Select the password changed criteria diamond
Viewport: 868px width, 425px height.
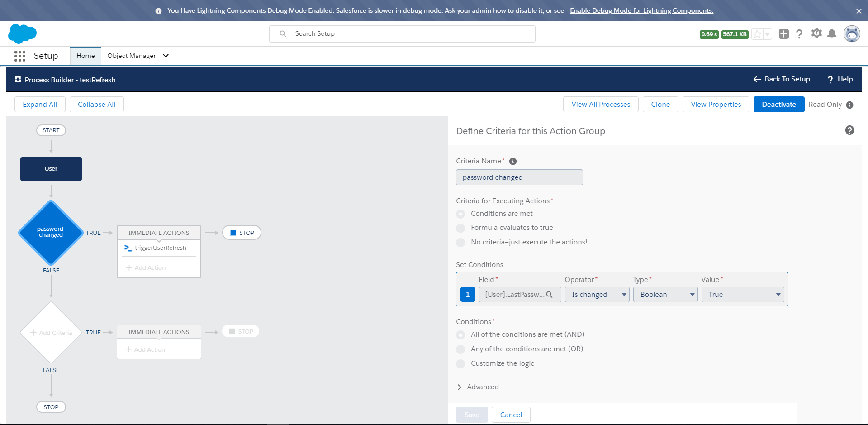pos(51,233)
